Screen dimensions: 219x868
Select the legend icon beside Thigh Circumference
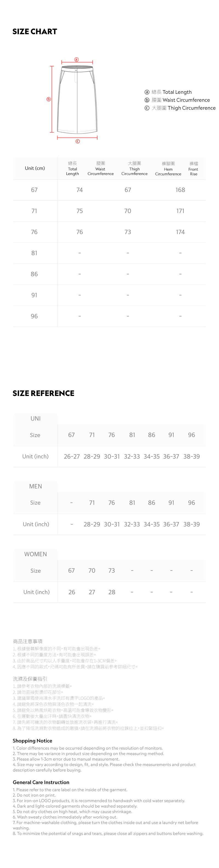click(x=147, y=108)
